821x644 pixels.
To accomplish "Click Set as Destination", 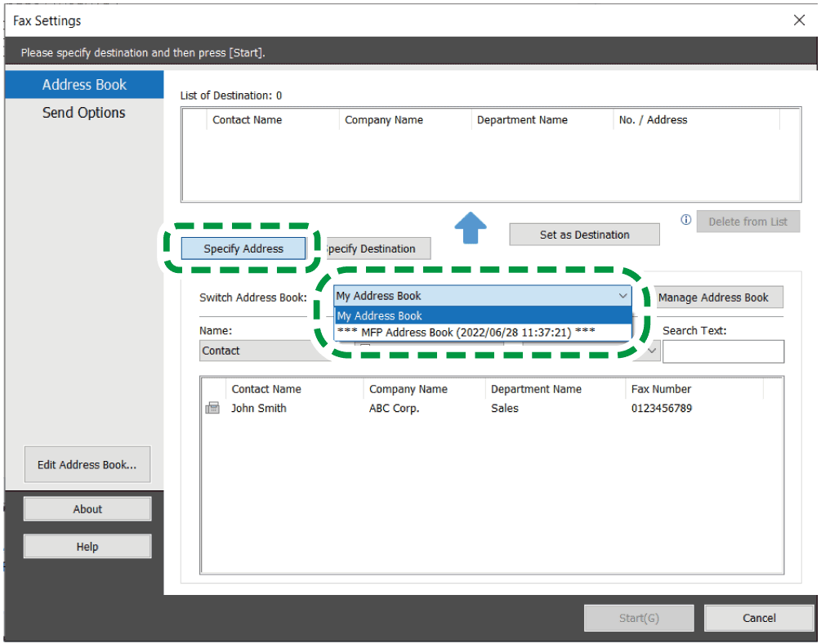I will coord(584,235).
